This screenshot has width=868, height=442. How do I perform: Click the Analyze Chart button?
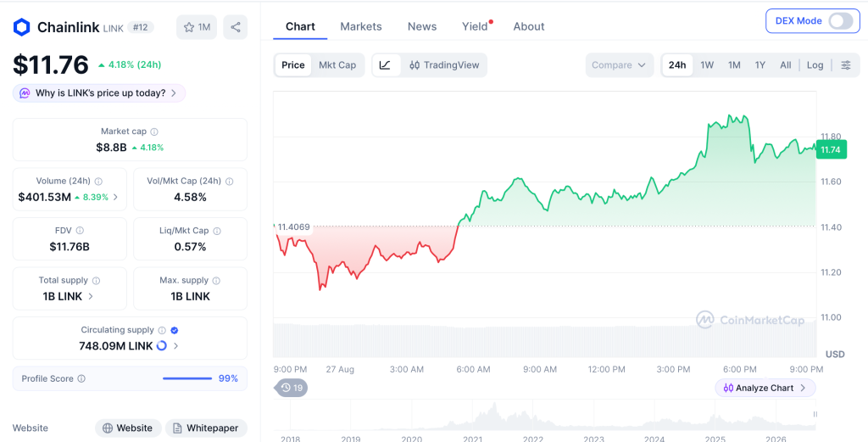[x=765, y=388]
